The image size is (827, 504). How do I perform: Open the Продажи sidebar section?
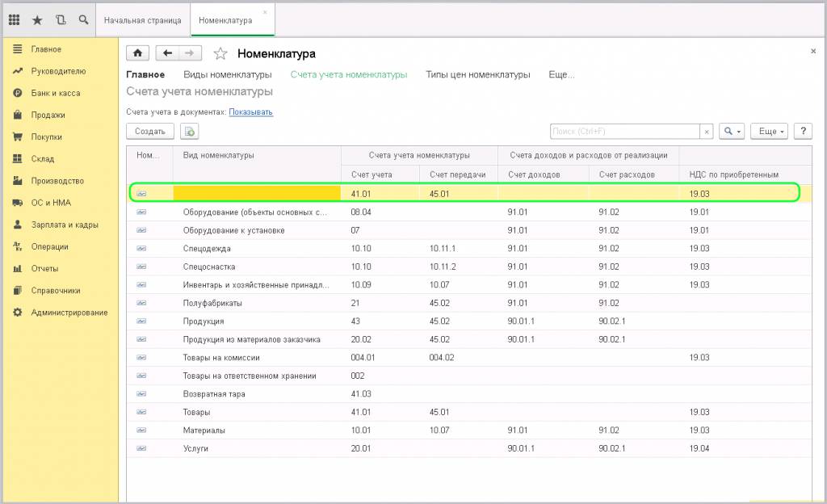click(48, 115)
